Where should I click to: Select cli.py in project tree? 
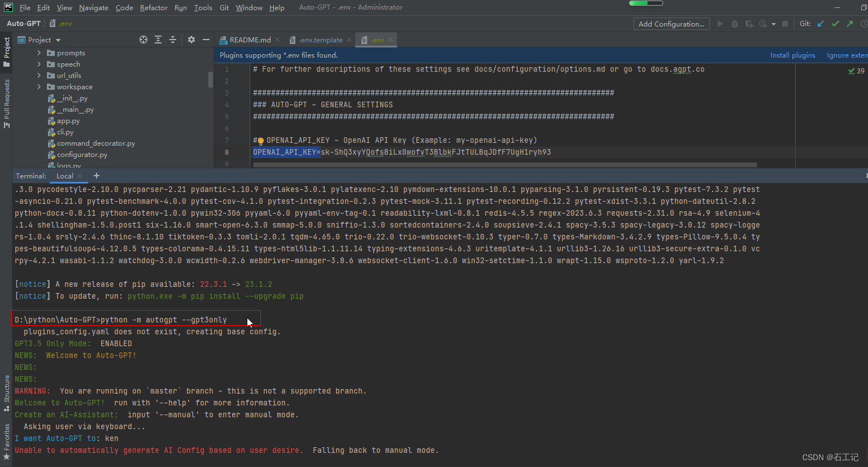60,132
